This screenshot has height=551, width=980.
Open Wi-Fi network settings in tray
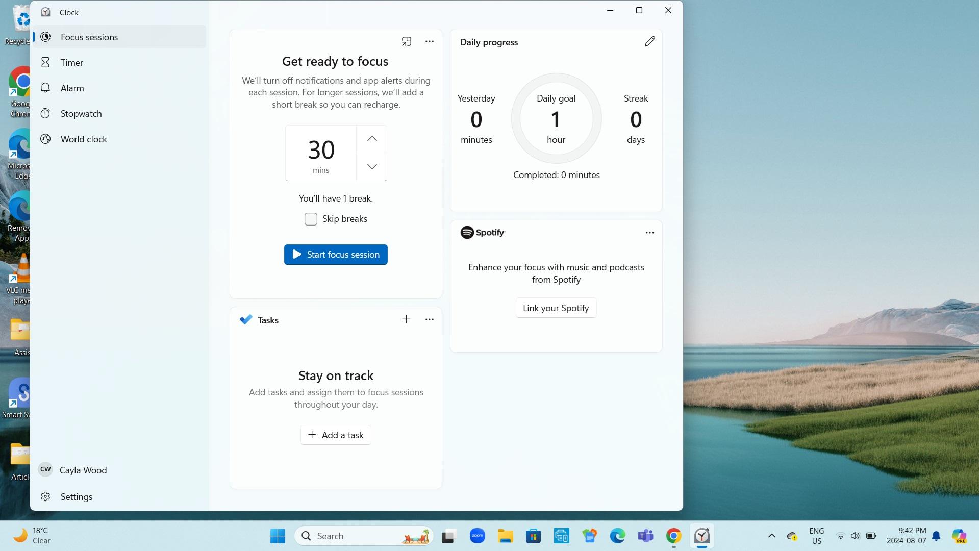(840, 536)
